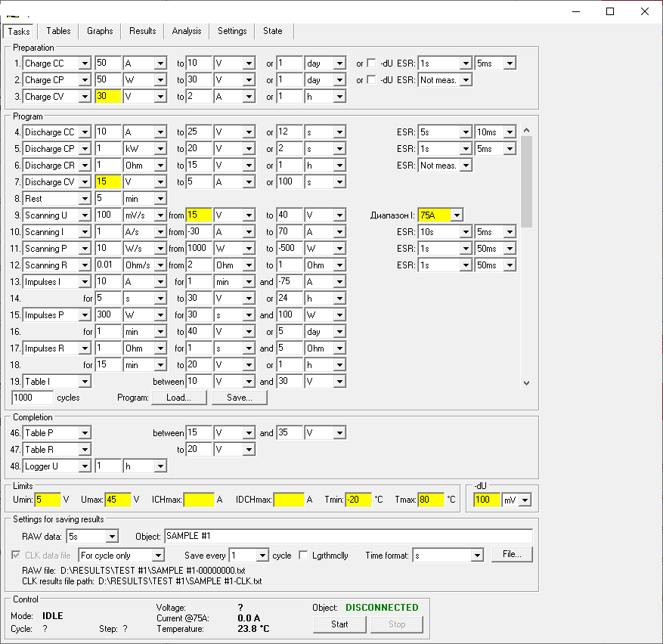The image size is (663, 644).
Task: Open step 46 Table P mode dropdown
Action: pos(85,432)
